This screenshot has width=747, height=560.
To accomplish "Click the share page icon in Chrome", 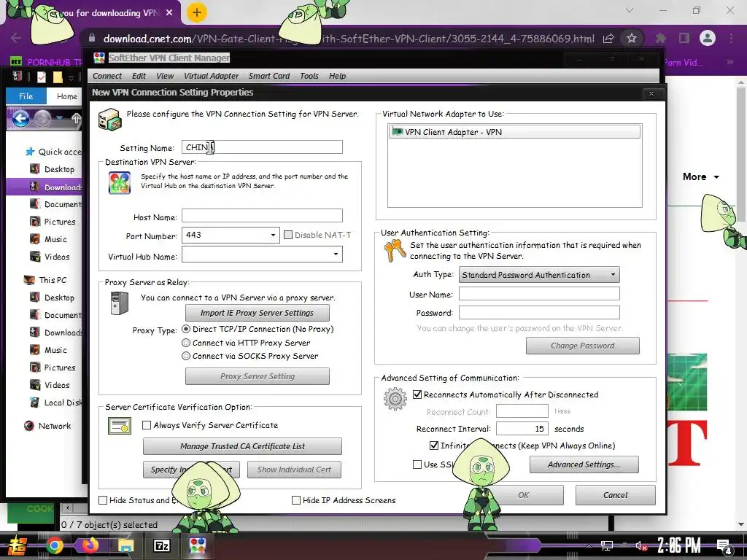I will tap(608, 39).
